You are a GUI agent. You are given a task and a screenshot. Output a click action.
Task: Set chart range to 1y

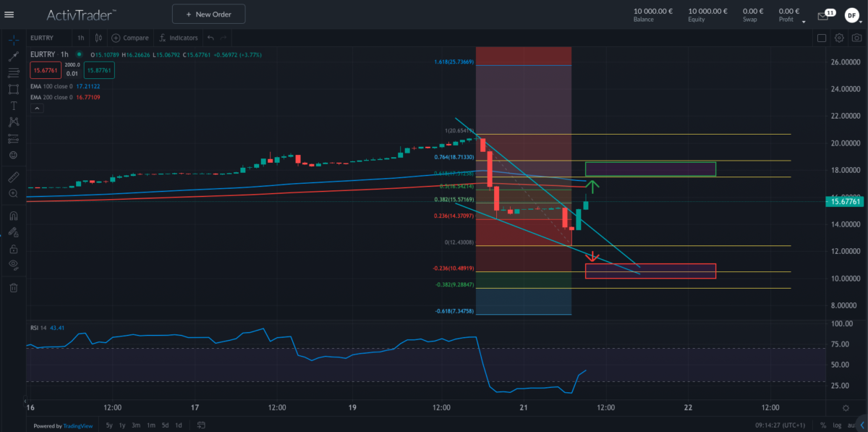click(122, 425)
